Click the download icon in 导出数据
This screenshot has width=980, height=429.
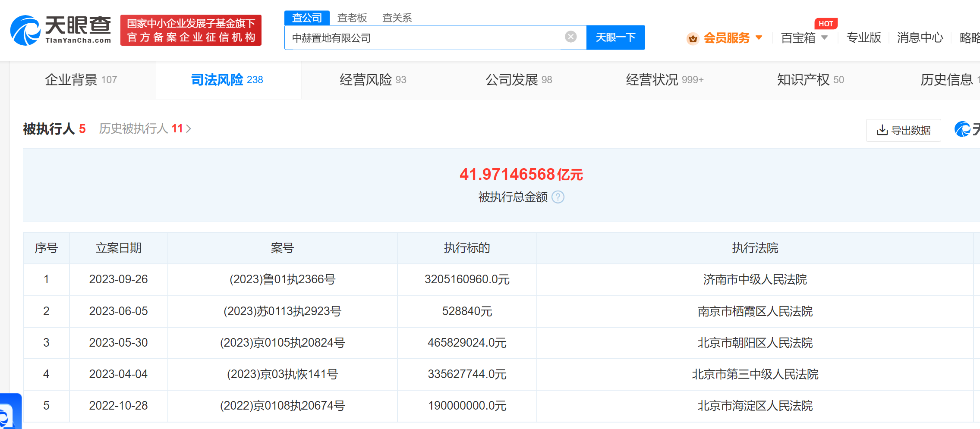pos(882,130)
